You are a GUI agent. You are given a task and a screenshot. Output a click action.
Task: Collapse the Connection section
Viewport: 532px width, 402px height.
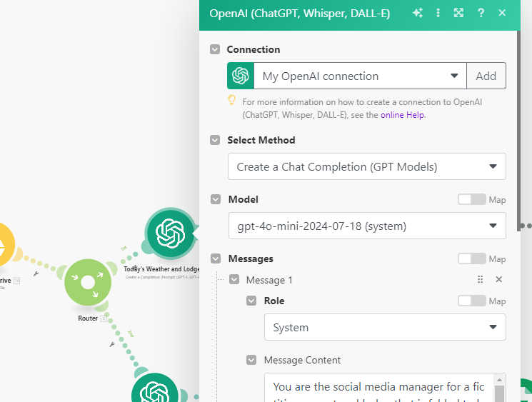(215, 49)
